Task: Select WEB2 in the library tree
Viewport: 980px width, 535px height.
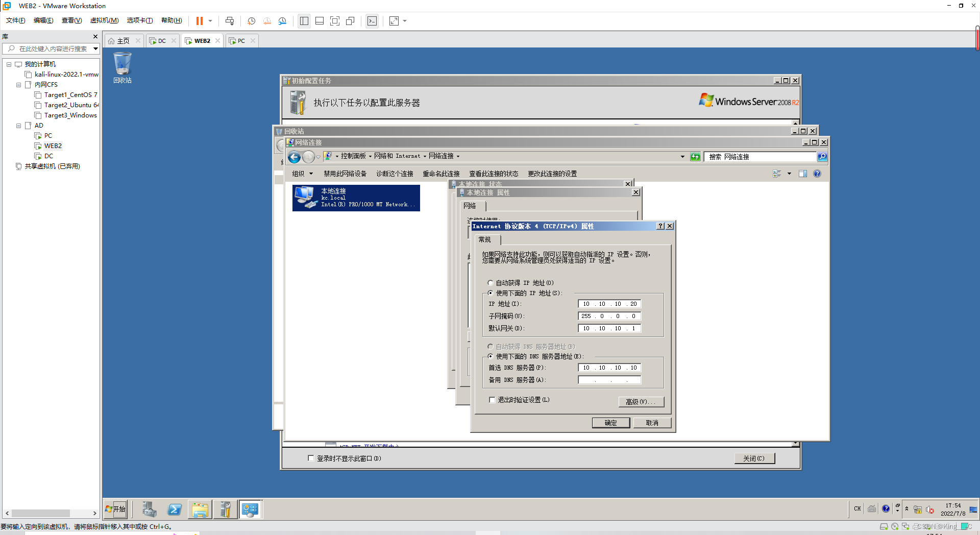Action: [x=53, y=146]
